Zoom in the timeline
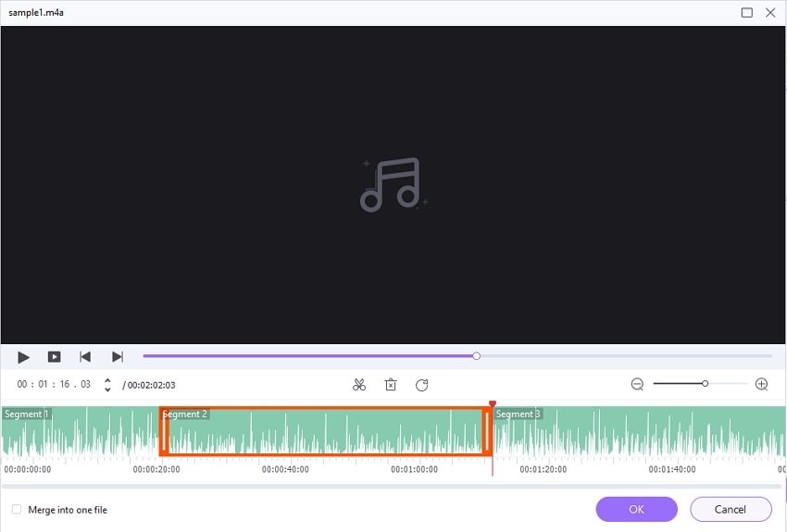Viewport: 787px width, 532px height. (761, 385)
